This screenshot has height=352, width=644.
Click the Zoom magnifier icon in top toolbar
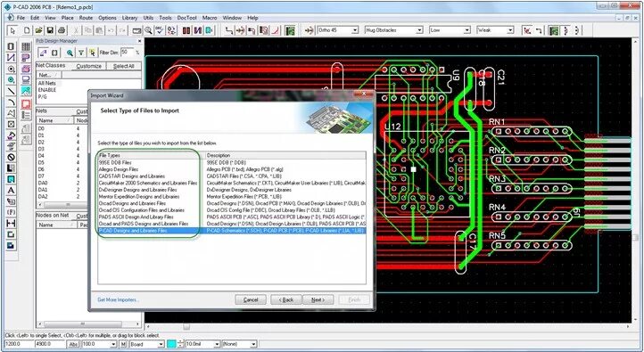[x=148, y=30]
